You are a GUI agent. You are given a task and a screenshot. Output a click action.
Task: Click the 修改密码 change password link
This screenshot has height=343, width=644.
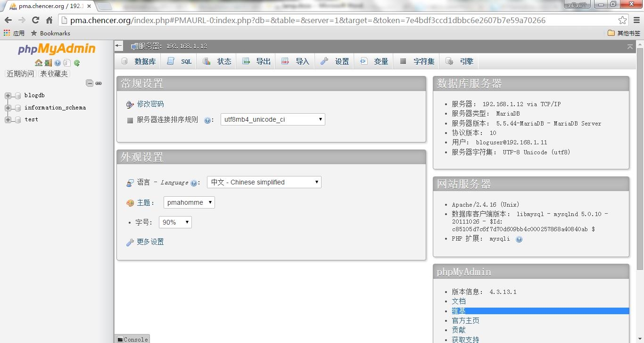(150, 104)
